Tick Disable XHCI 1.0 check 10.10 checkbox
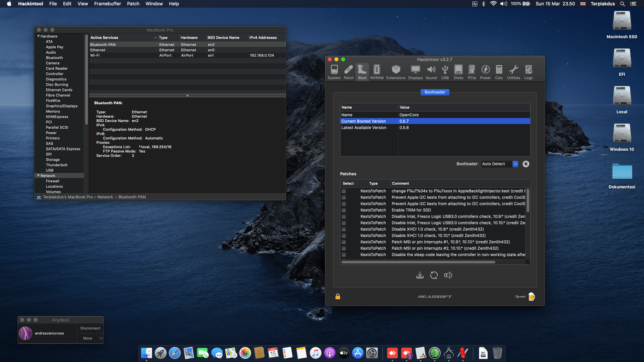 [x=344, y=236]
